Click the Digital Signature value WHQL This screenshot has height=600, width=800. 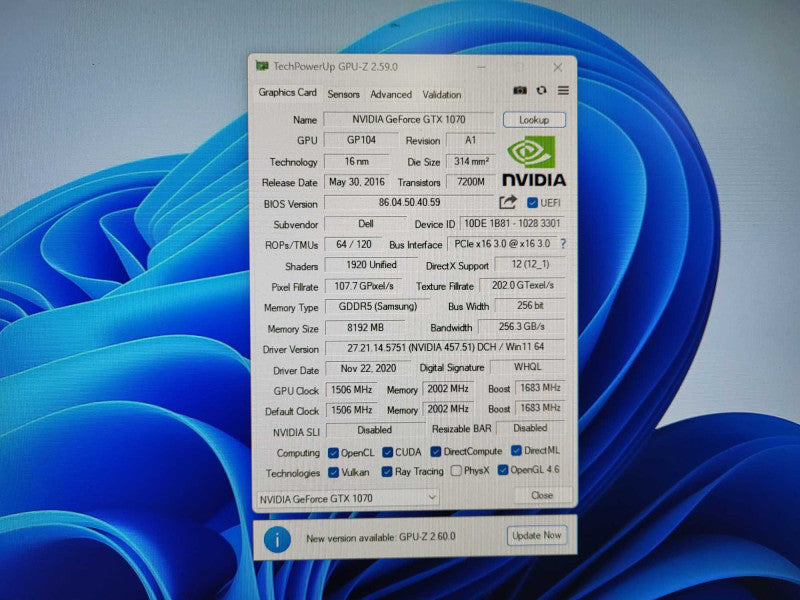(528, 367)
